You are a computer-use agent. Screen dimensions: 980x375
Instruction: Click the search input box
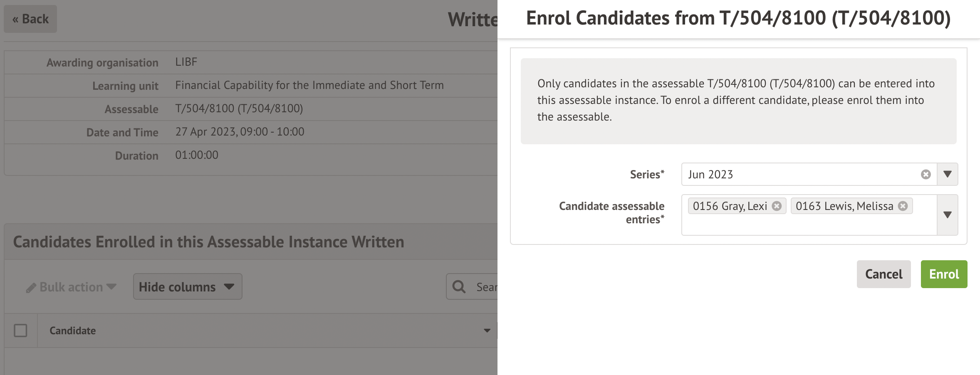coord(486,287)
